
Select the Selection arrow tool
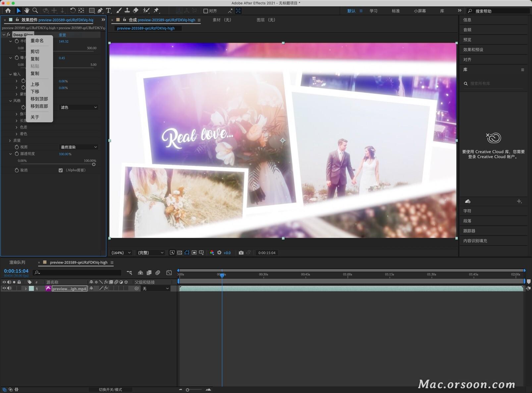(19, 11)
